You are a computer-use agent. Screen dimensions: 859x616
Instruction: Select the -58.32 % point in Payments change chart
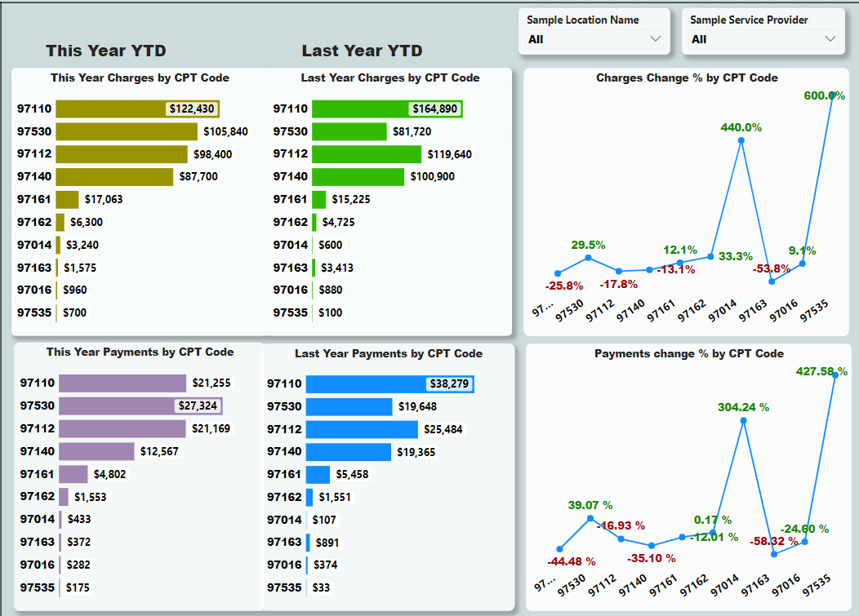(774, 554)
